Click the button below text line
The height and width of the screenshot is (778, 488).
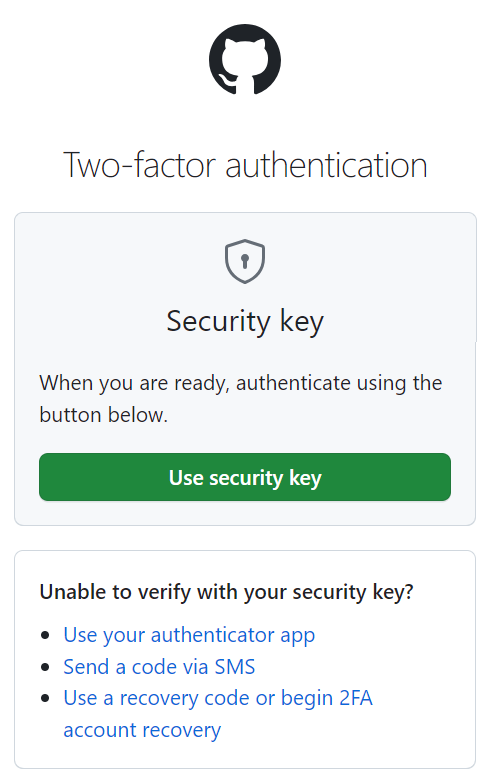point(104,415)
